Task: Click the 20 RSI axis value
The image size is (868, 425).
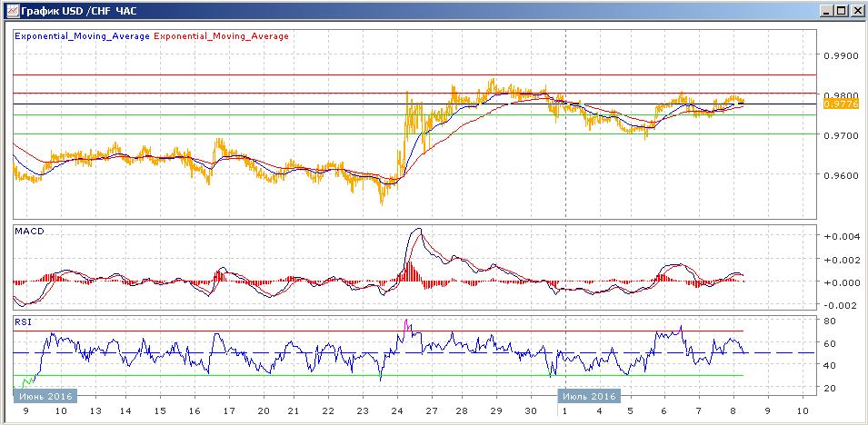Action: coord(829,389)
